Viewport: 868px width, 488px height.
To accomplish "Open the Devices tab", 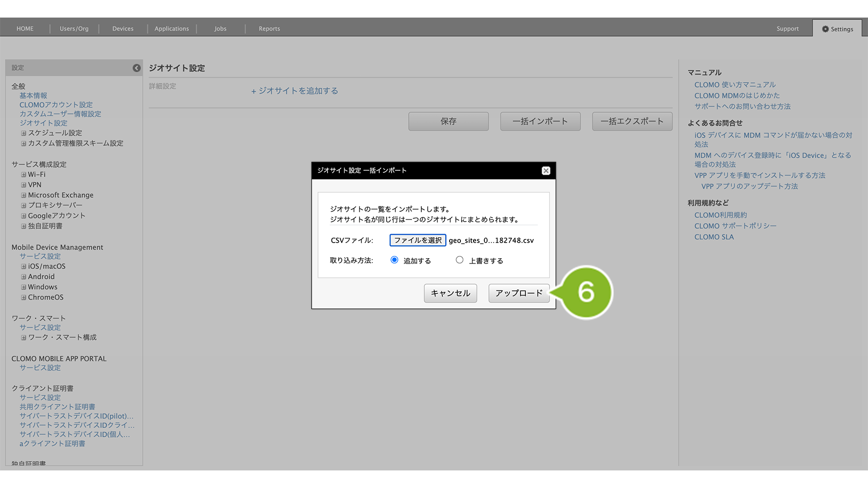I will pyautogui.click(x=123, y=29).
